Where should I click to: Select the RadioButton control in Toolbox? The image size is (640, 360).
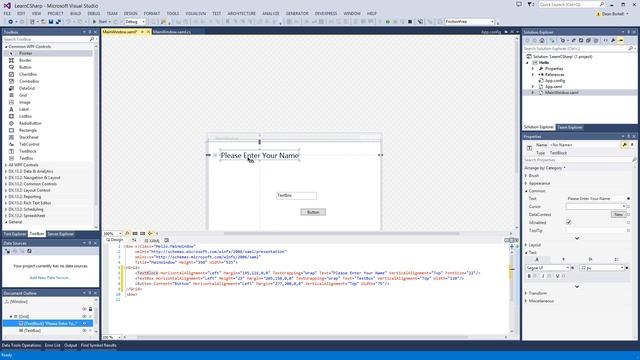[x=30, y=123]
